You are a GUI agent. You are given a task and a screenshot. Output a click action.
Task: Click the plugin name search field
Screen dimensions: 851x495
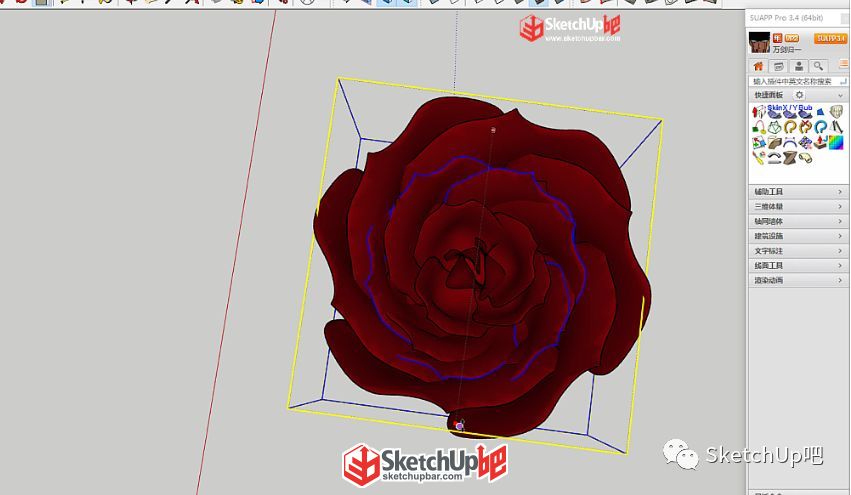coord(798,81)
